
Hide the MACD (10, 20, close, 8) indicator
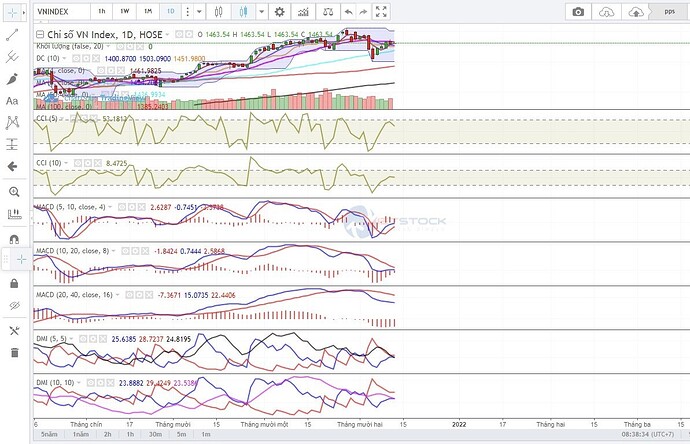[x=125, y=251]
